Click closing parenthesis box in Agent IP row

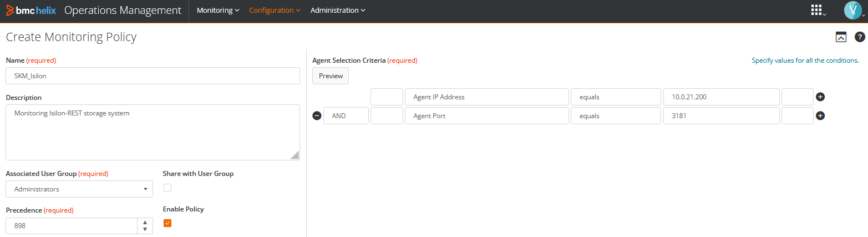point(798,97)
